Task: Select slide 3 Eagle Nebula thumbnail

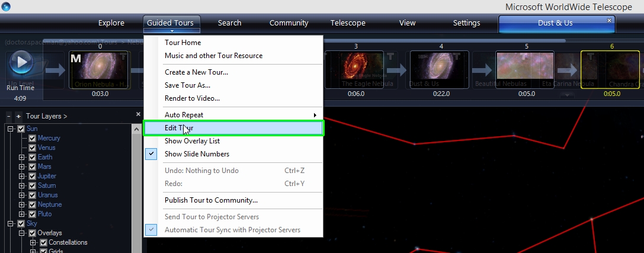Action: pos(354,69)
